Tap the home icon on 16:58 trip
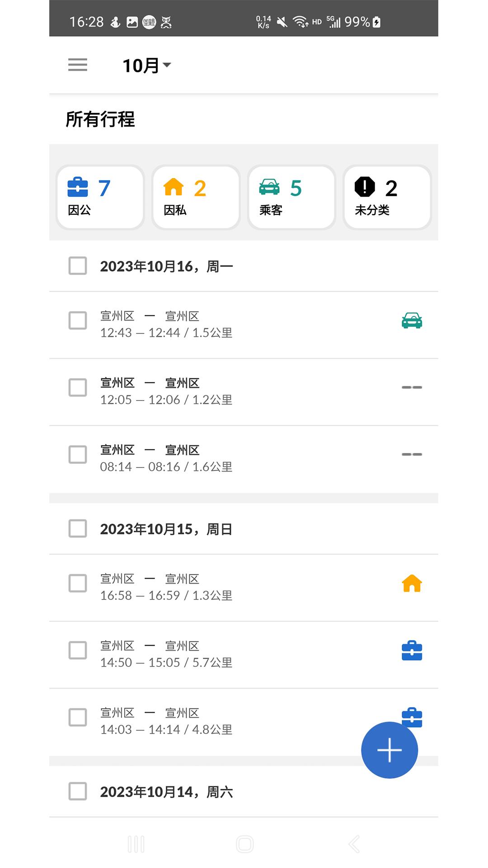 pyautogui.click(x=412, y=584)
